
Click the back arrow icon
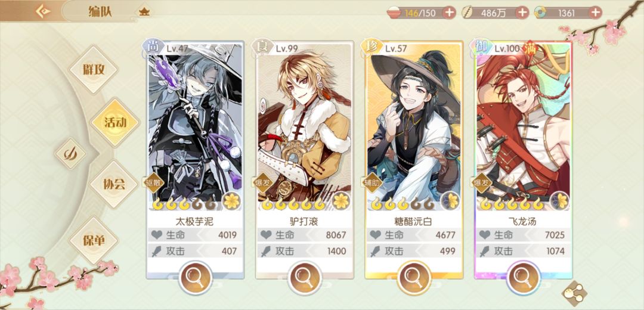pos(43,11)
